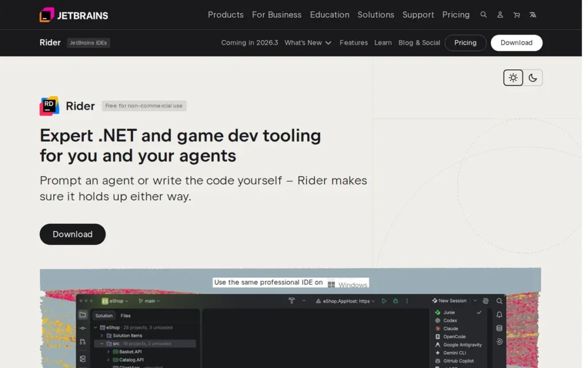Open the eShop solution dropdown

coord(115,301)
